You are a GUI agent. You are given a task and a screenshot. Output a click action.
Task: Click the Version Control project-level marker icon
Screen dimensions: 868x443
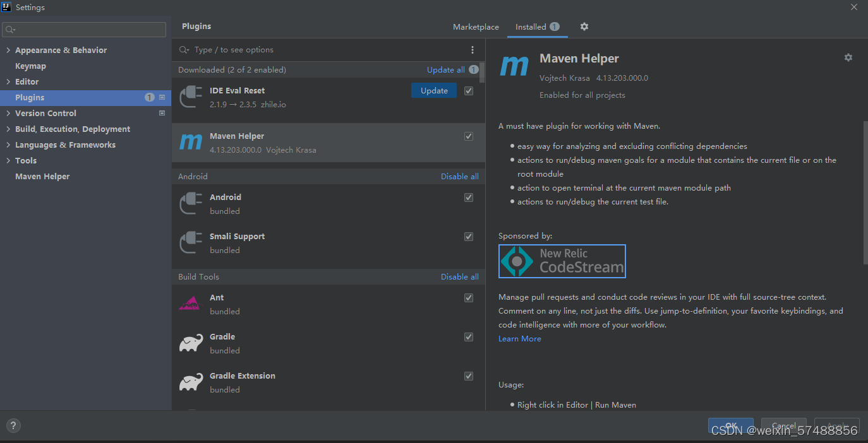(162, 113)
